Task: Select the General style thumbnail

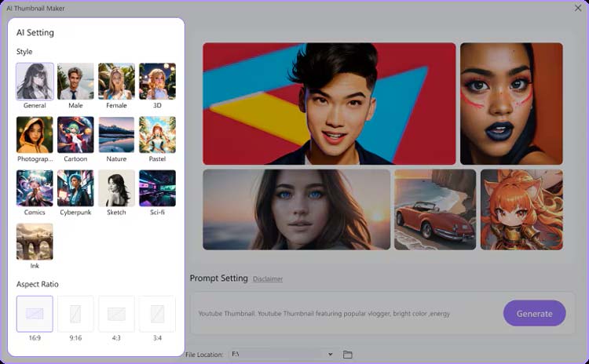Action: coord(35,82)
